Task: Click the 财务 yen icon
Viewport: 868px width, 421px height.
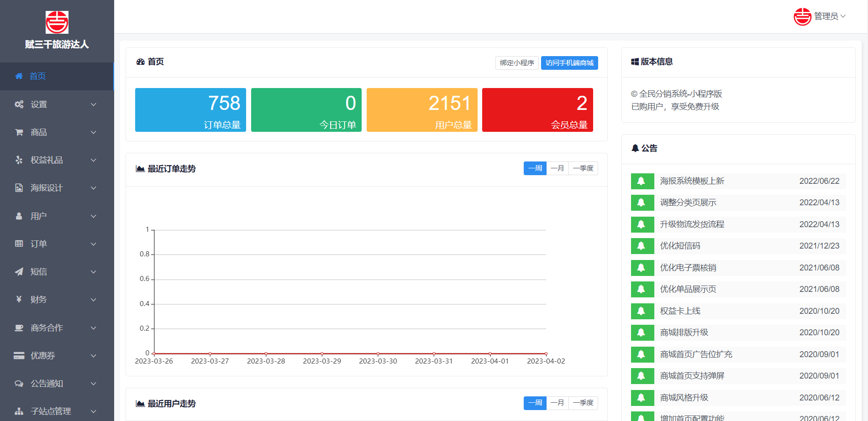Action: (19, 300)
